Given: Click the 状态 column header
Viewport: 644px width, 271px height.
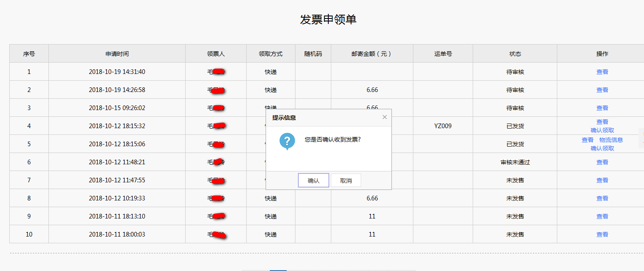Looking at the screenshot, I should 515,54.
